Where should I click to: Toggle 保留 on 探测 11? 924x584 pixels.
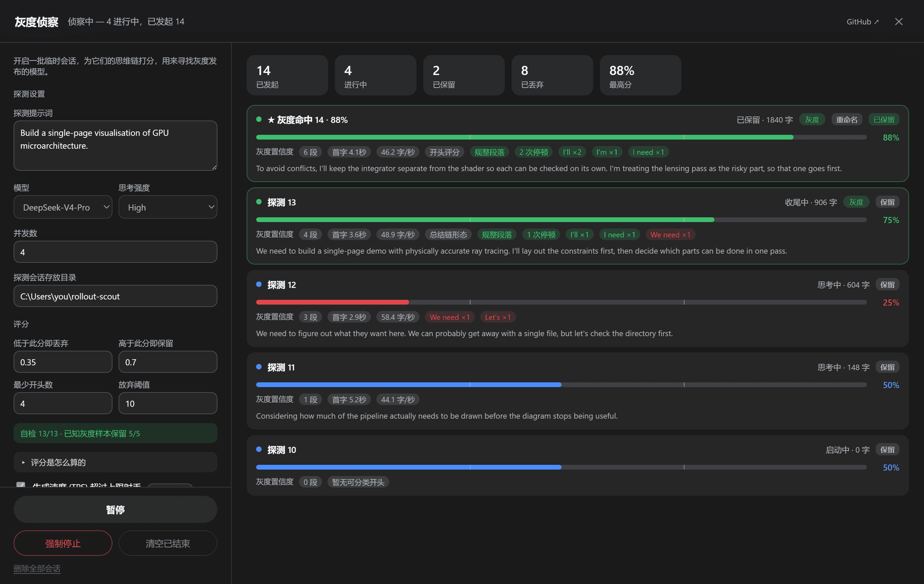(x=887, y=367)
